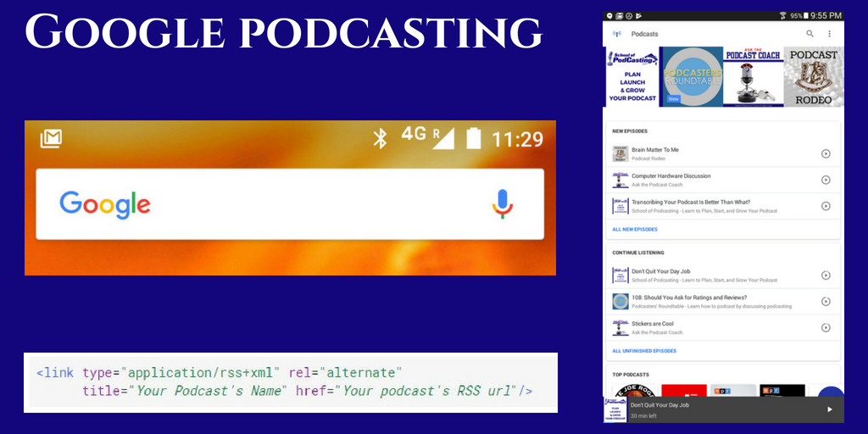Tap the Podcasts app logo icon
Viewport: 868px width, 434px height.
(x=617, y=34)
